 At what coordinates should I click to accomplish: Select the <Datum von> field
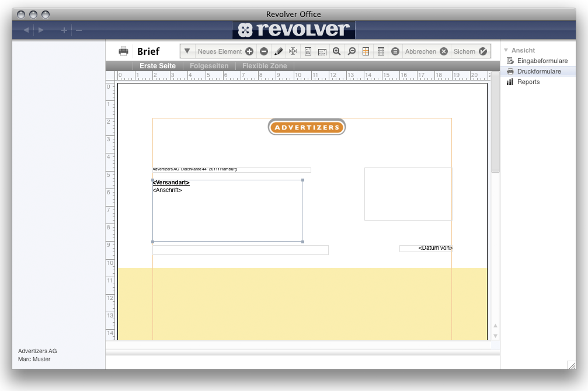(x=426, y=248)
